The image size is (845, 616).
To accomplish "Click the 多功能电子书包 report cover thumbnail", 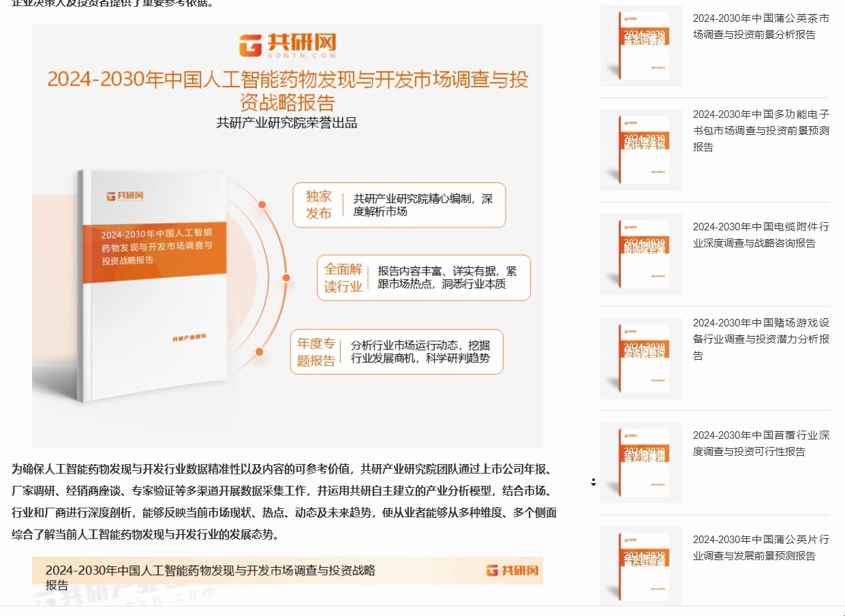I will pyautogui.click(x=641, y=150).
